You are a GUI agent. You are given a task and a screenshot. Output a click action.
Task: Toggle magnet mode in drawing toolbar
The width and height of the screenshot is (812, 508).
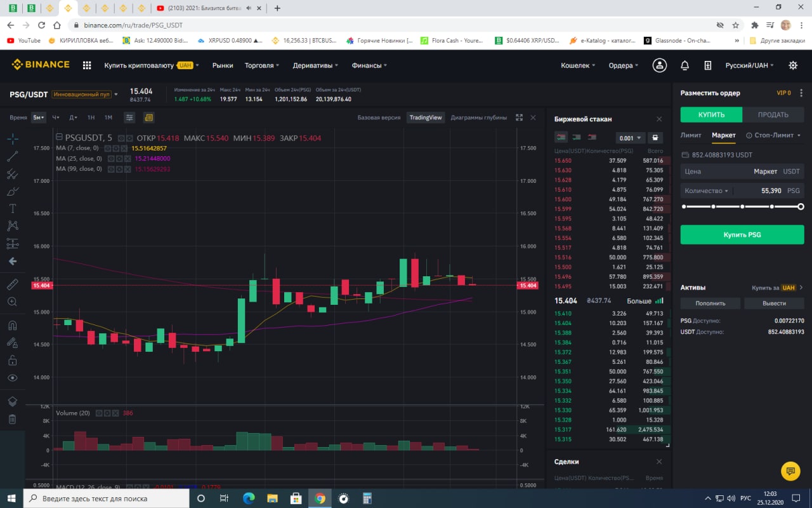(13, 325)
